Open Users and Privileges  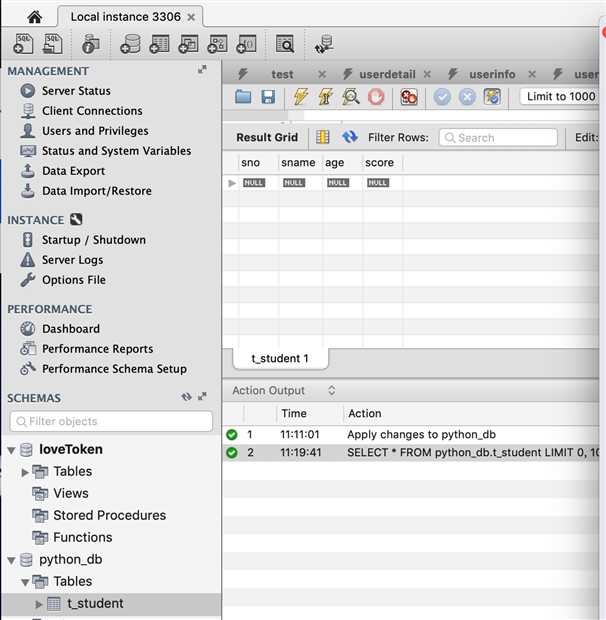(x=95, y=131)
